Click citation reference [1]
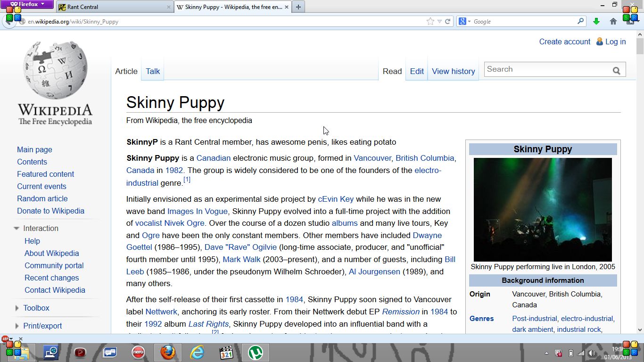This screenshot has width=644, height=362. click(187, 180)
